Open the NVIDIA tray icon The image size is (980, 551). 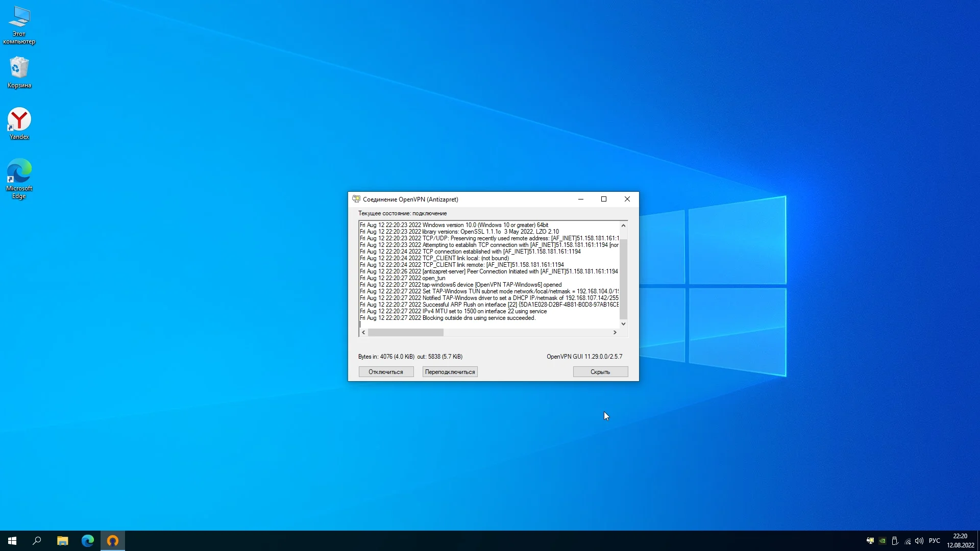point(883,541)
